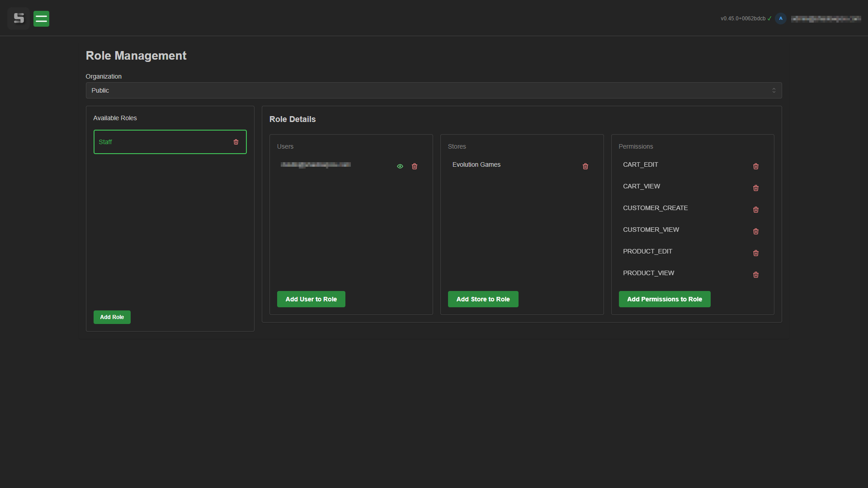Click the Public organization selector chevron
Viewport: 868px width, 488px height.
click(x=774, y=90)
